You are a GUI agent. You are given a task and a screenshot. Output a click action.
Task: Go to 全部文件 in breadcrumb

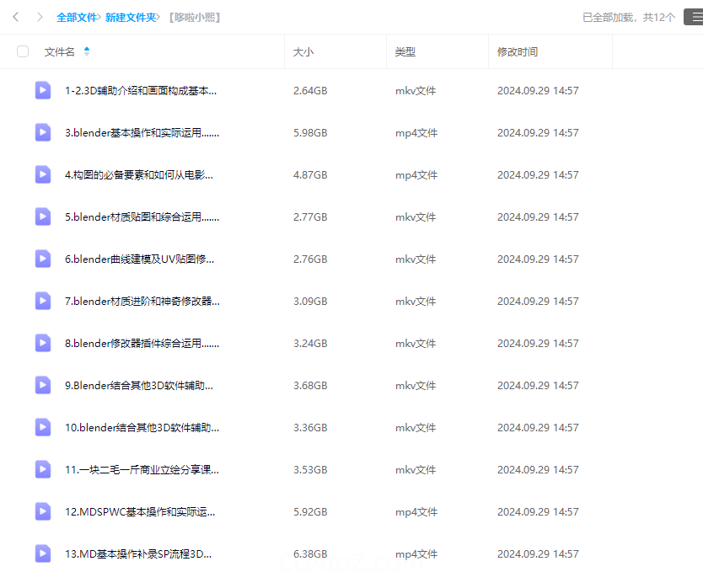77,17
